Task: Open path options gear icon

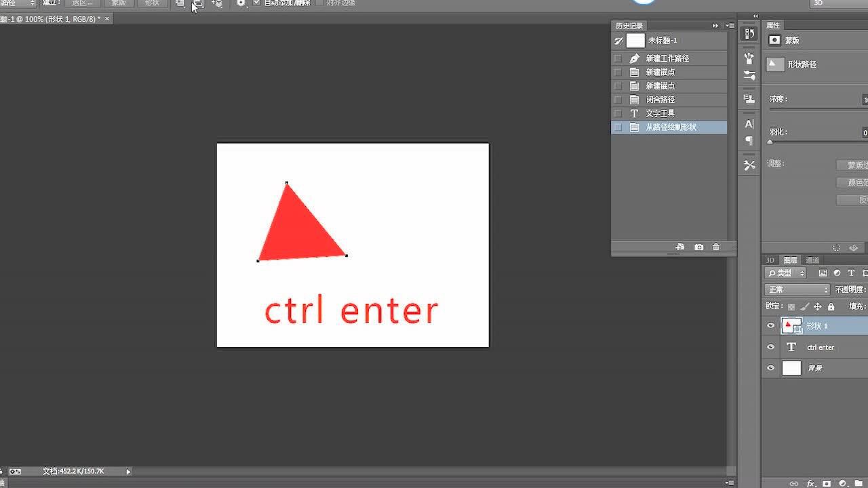Action: click(x=241, y=3)
